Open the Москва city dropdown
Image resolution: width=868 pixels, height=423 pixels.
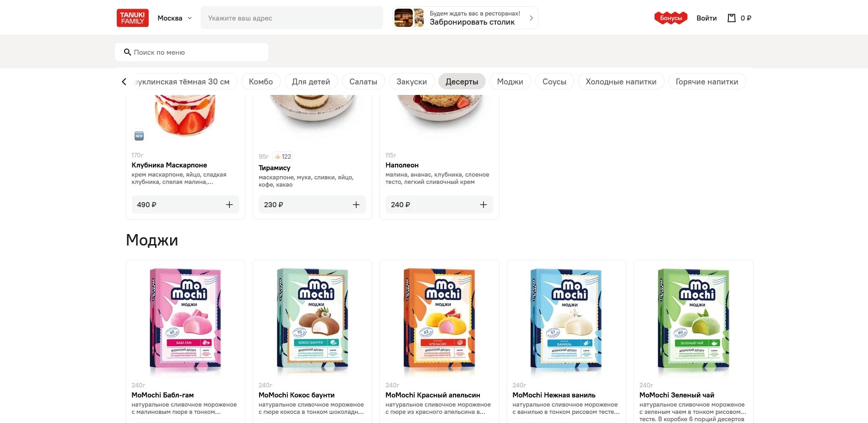(175, 18)
